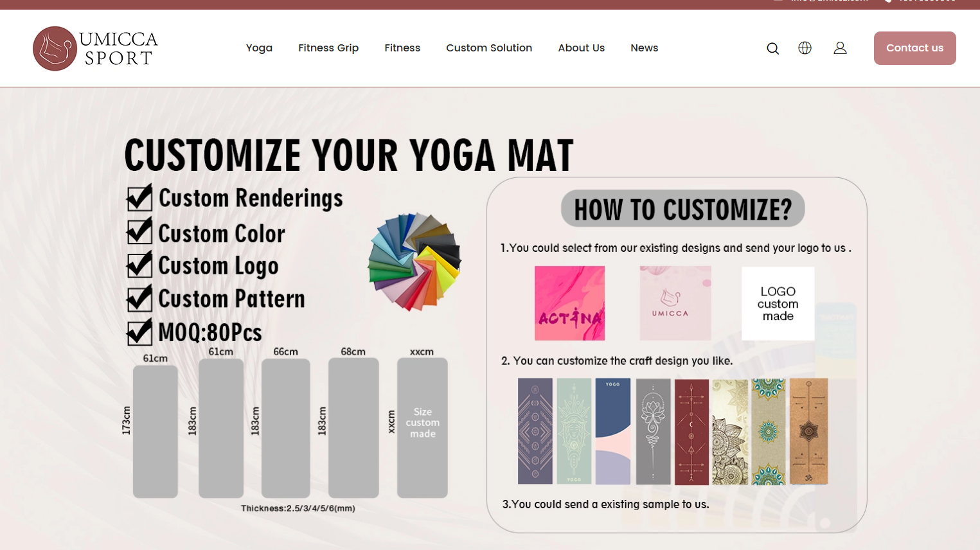Pick the mint green YOGO mat
Screen dimensions: 980x550
click(x=574, y=431)
